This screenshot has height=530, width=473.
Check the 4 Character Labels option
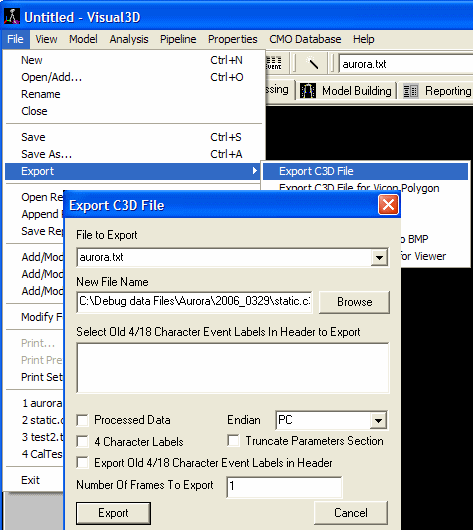(82, 441)
